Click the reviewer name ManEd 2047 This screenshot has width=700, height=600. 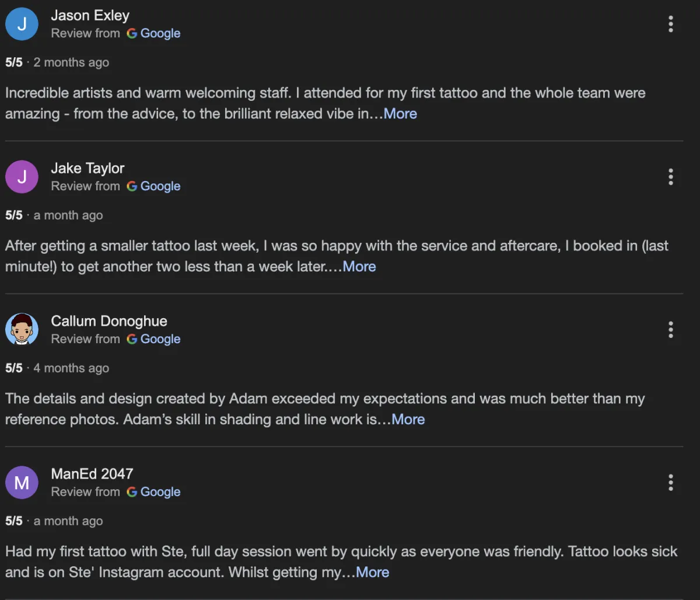coord(92,475)
